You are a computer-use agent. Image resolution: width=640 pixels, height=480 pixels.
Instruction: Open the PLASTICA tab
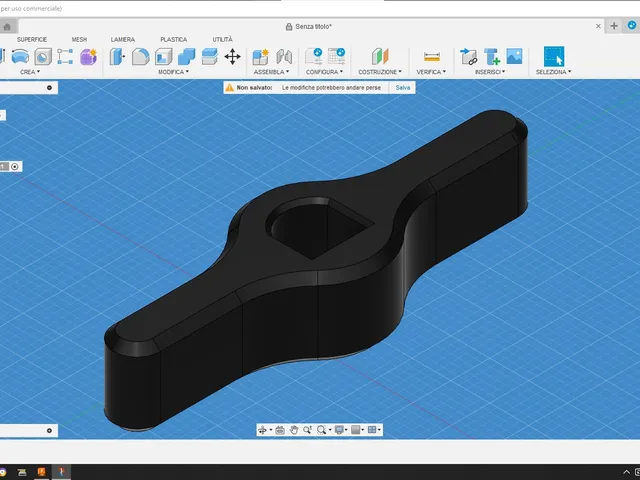coord(173,40)
